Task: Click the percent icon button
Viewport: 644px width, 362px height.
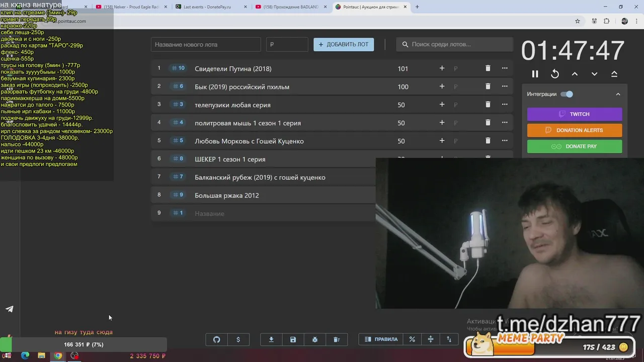Action: pyautogui.click(x=412, y=339)
